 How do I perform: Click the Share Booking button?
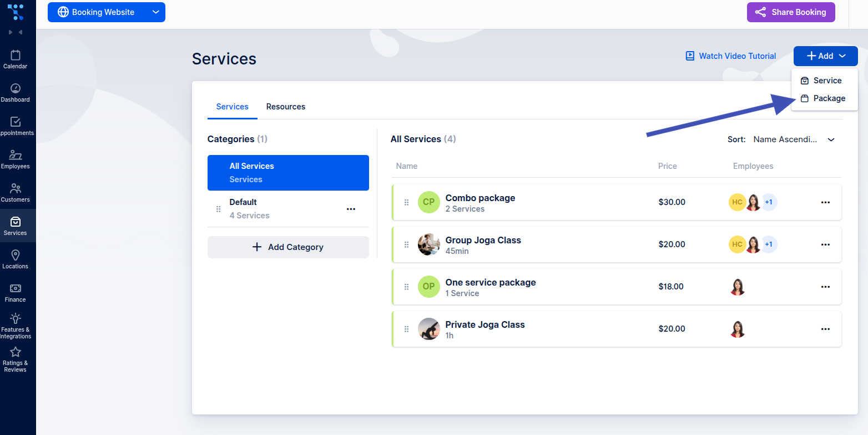point(791,12)
